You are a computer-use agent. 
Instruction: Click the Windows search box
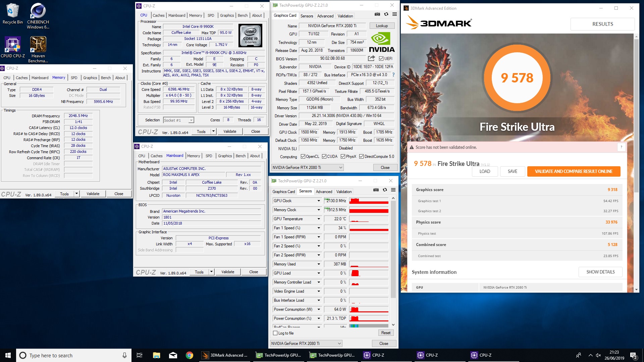(x=74, y=355)
